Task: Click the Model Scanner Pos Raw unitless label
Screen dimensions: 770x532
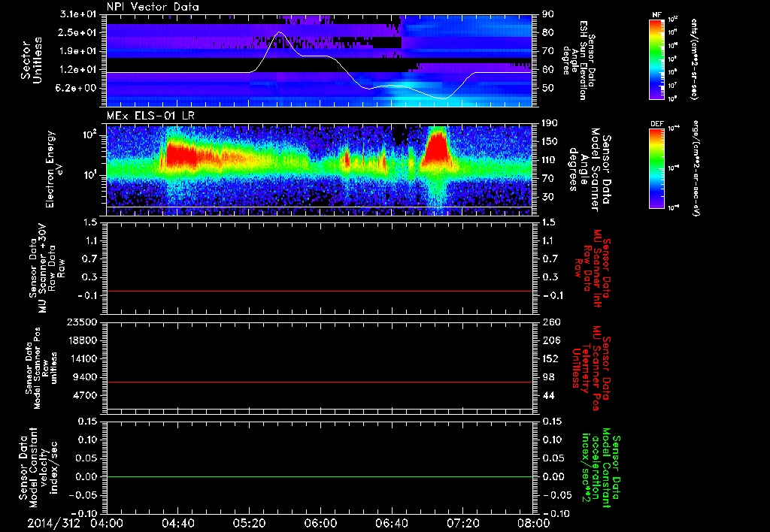Action: (41, 369)
